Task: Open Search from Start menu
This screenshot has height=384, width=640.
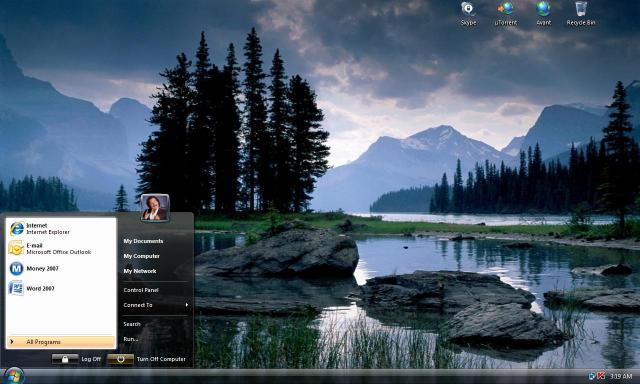Action: click(132, 324)
